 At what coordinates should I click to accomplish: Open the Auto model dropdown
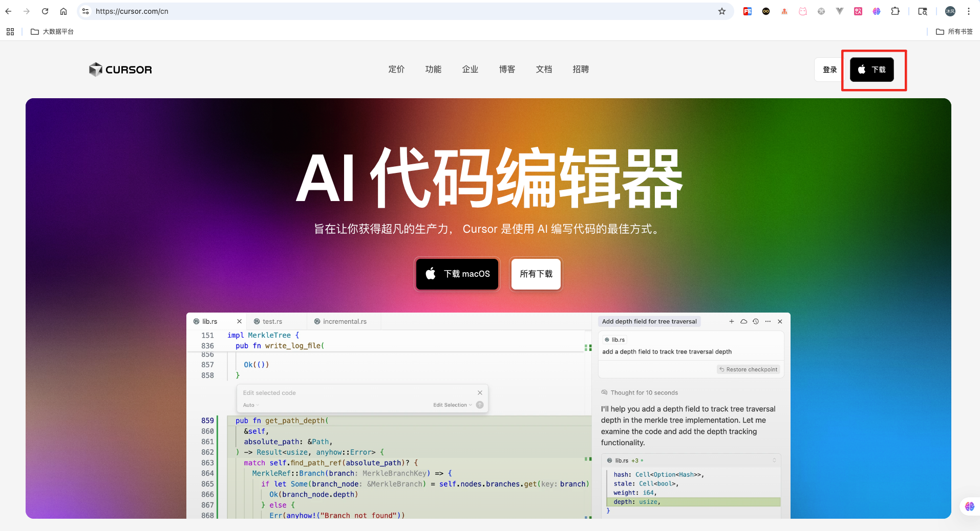251,405
